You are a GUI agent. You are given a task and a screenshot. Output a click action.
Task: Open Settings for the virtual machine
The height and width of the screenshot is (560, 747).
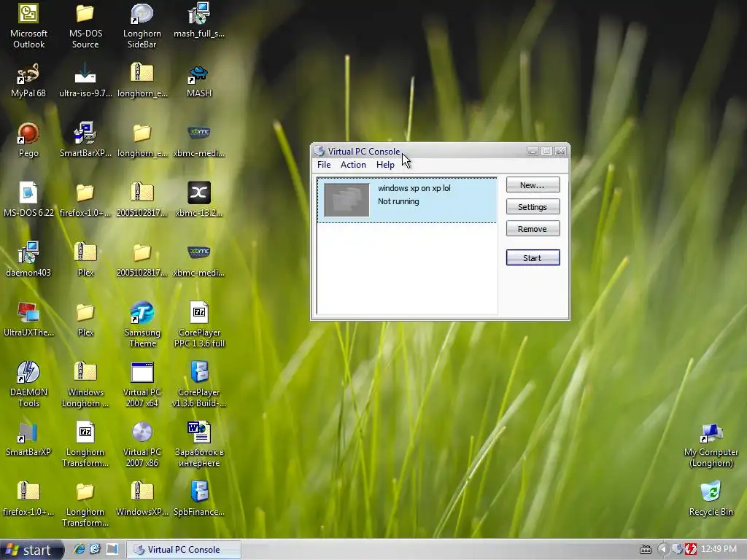coord(533,206)
